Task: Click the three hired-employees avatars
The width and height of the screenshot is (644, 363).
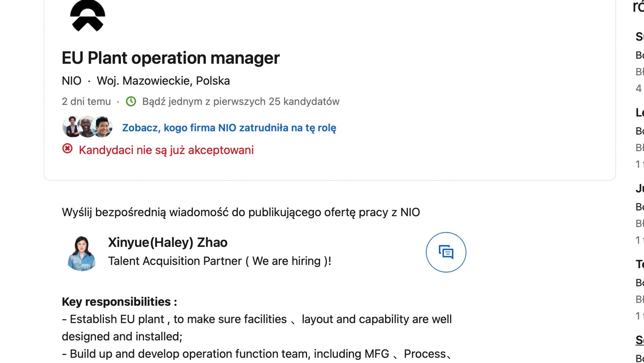Action: (x=88, y=127)
